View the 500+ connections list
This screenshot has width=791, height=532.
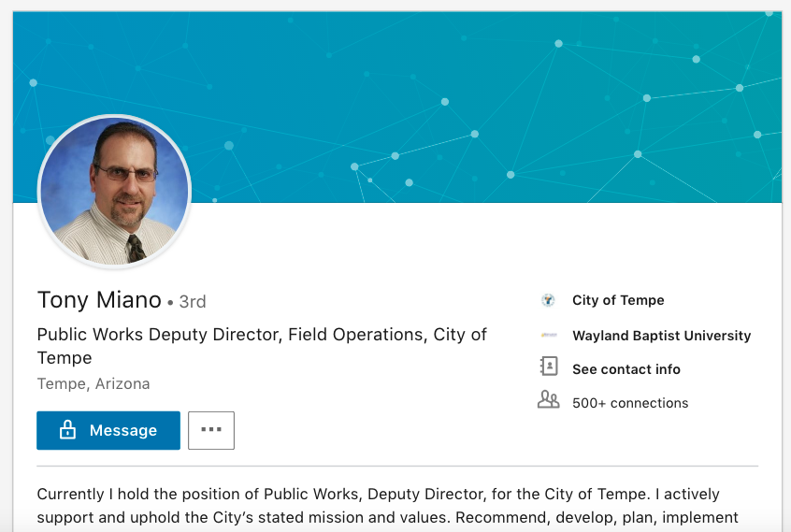(630, 403)
